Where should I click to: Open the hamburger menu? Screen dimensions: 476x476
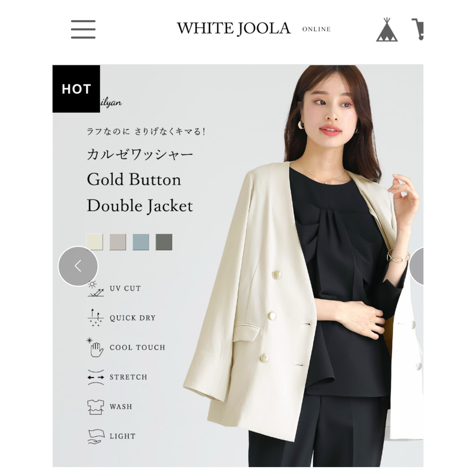click(83, 30)
